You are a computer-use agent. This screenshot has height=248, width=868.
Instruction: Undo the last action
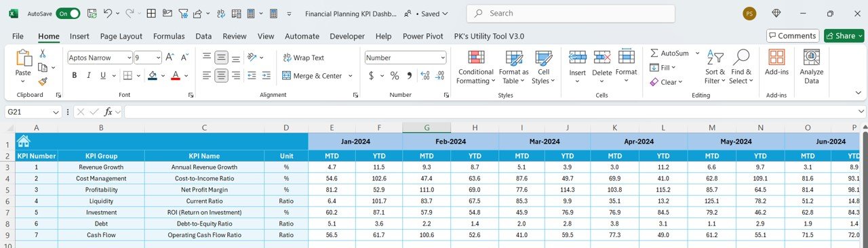108,13
